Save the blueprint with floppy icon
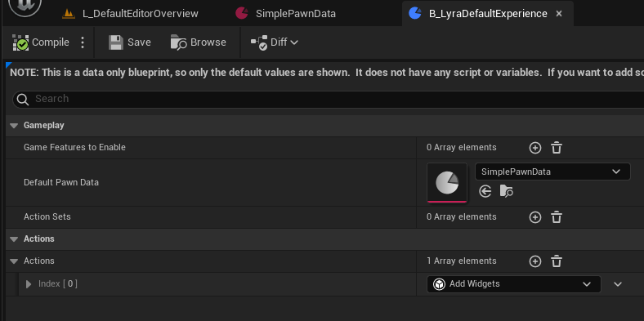This screenshot has width=644, height=321. [x=116, y=42]
